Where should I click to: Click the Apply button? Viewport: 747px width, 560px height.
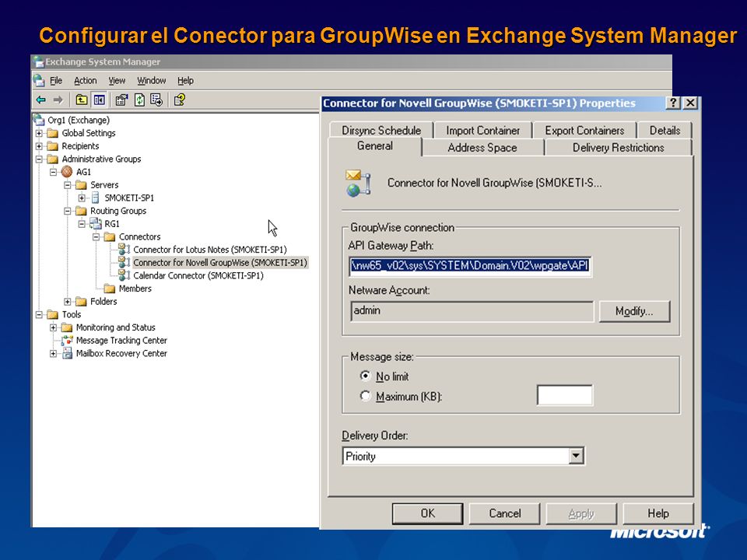tap(581, 513)
